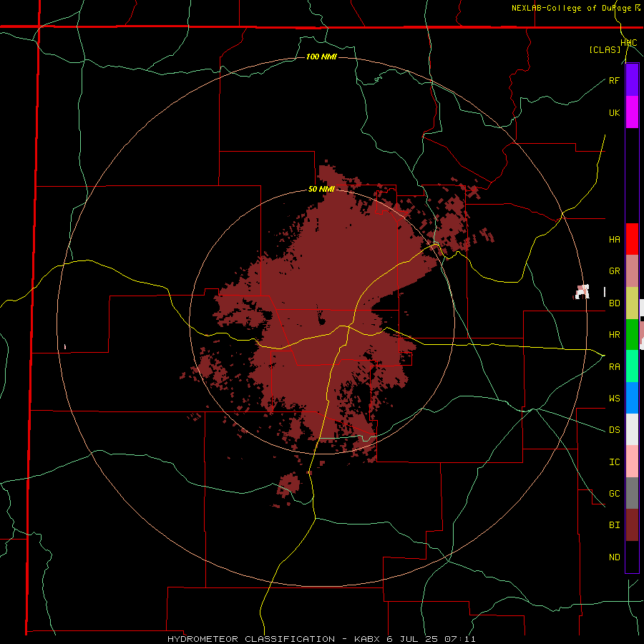Click the isolated brown echo blob south of 50 NMI ring
The image size is (644, 644).
point(289,484)
